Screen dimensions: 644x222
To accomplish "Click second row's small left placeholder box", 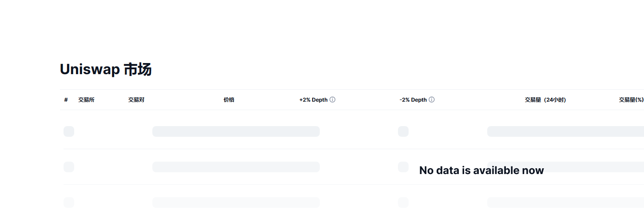I will pos(69,167).
